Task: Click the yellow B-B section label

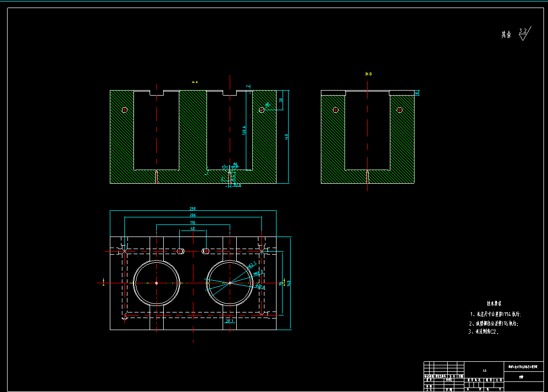Action: coord(369,74)
